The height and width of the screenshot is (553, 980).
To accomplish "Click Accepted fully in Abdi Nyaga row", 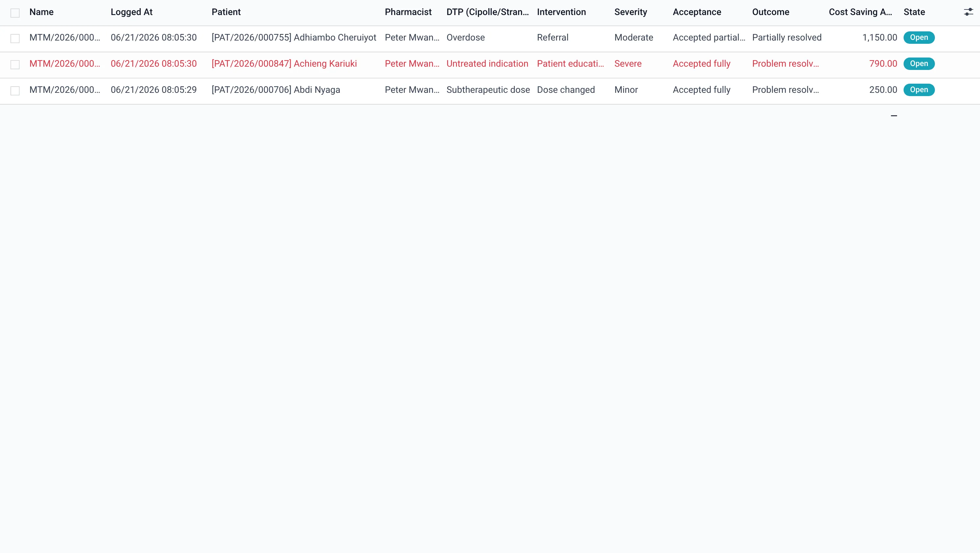I will click(702, 90).
